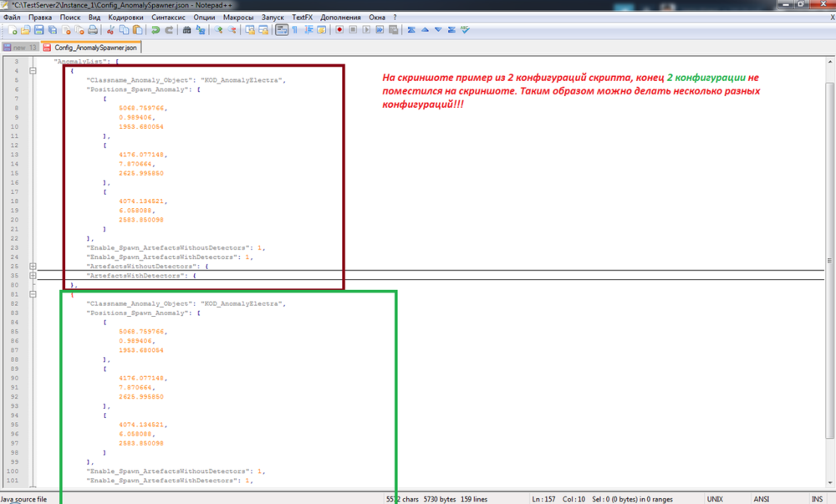Image resolution: width=836 pixels, height=504 pixels.
Task: Click the Playback macro toolbar icon
Action: pyautogui.click(x=366, y=30)
